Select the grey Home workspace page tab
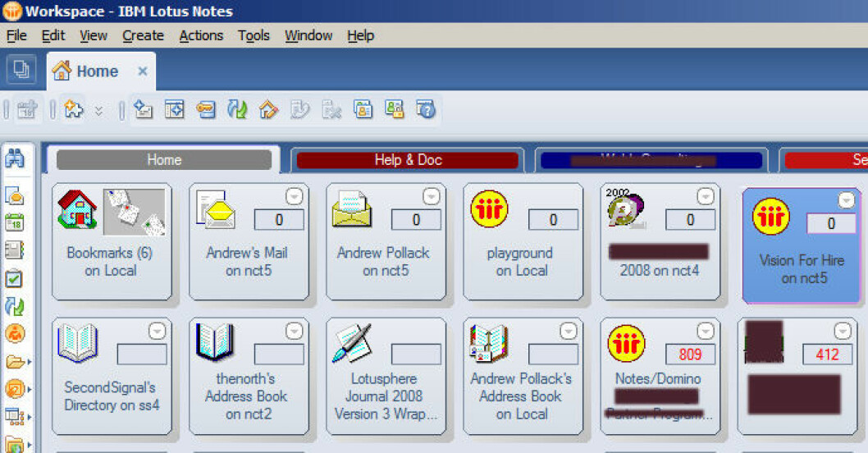The image size is (868, 453). pos(164,160)
